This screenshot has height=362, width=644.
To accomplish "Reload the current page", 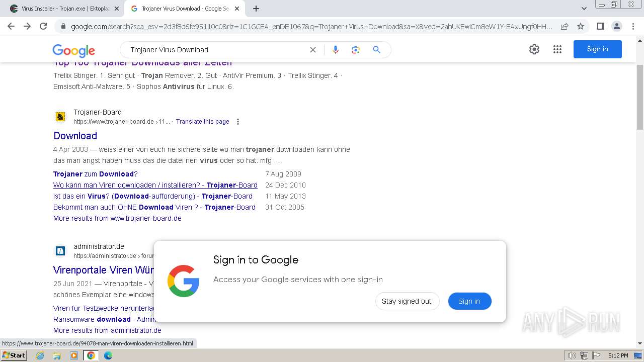I will coord(43,26).
